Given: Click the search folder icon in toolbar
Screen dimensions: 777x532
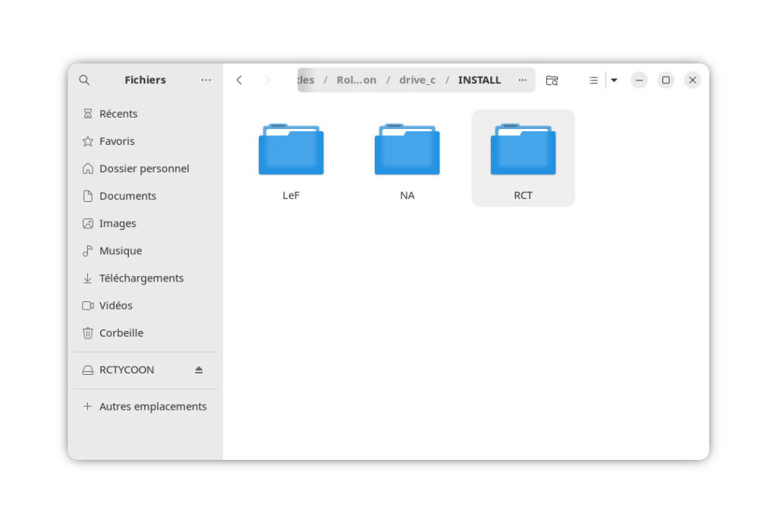Looking at the screenshot, I should coord(552,80).
